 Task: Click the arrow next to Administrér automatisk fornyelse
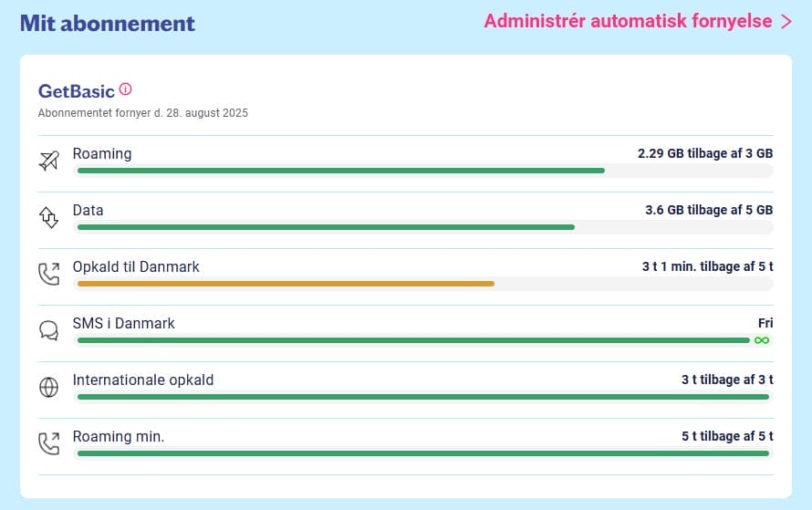[x=786, y=22]
